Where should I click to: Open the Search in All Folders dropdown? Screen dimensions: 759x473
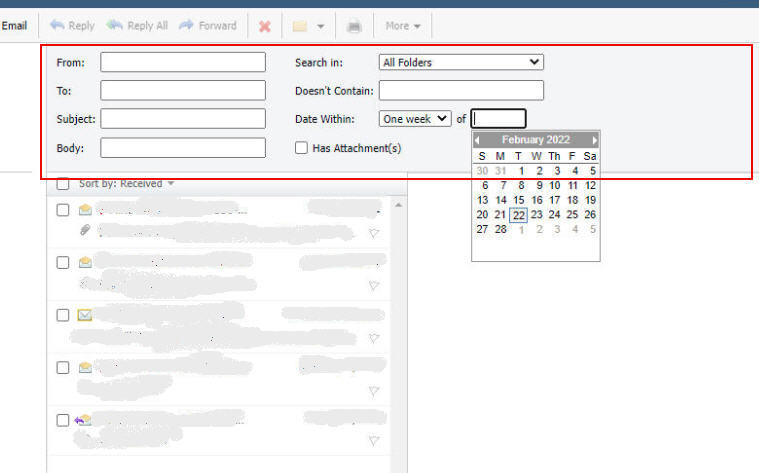point(461,62)
